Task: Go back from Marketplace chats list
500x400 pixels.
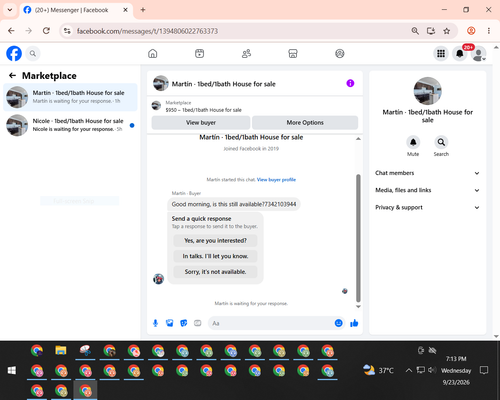Action: pyautogui.click(x=12, y=76)
